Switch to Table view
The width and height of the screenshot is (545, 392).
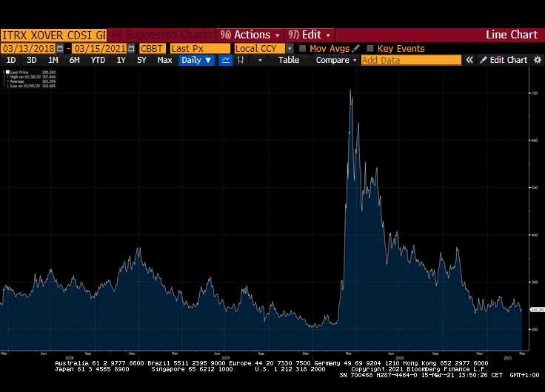tap(289, 60)
